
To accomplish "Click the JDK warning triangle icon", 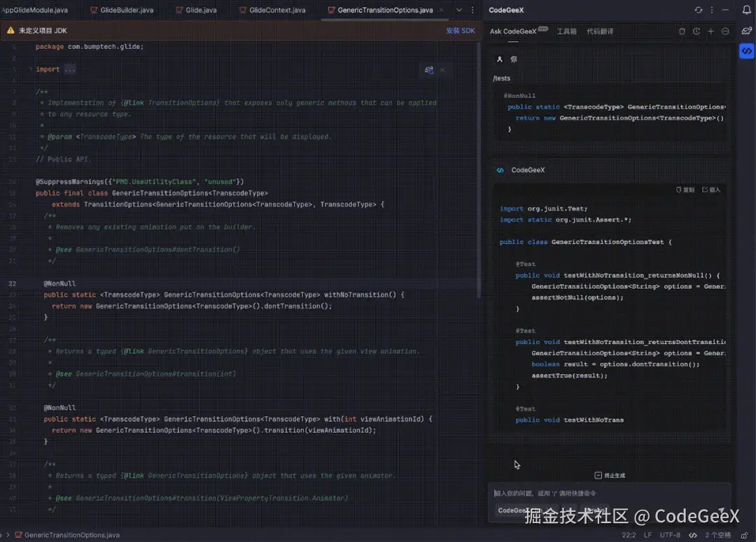I will point(10,30).
